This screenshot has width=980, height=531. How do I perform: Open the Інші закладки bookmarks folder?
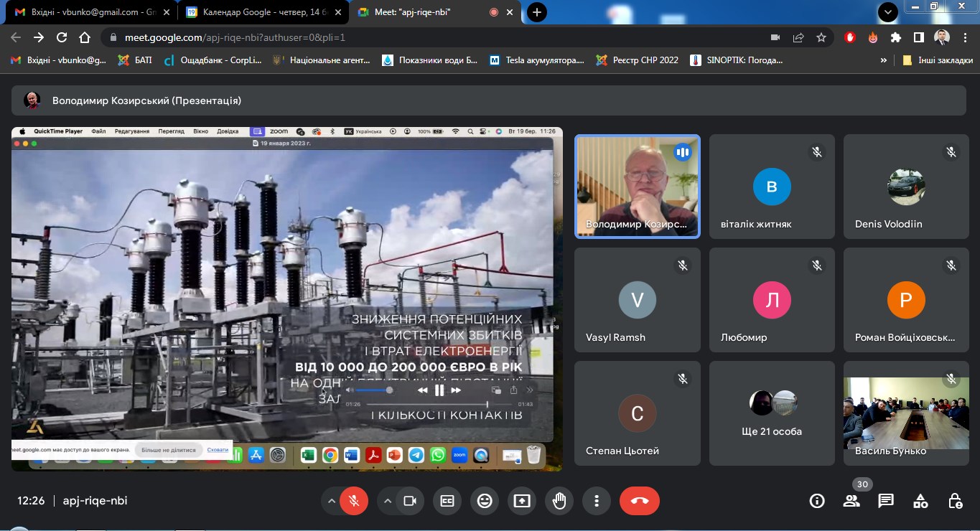click(x=937, y=60)
